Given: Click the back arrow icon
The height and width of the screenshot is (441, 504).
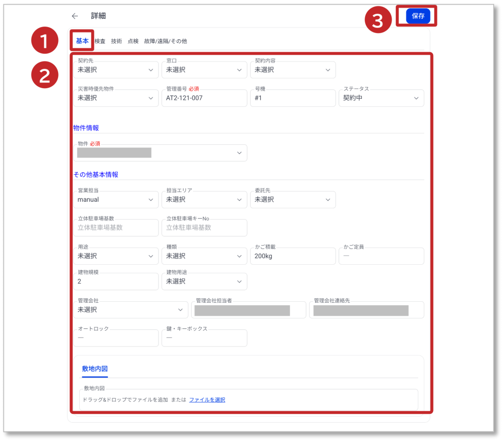Looking at the screenshot, I should [x=75, y=16].
